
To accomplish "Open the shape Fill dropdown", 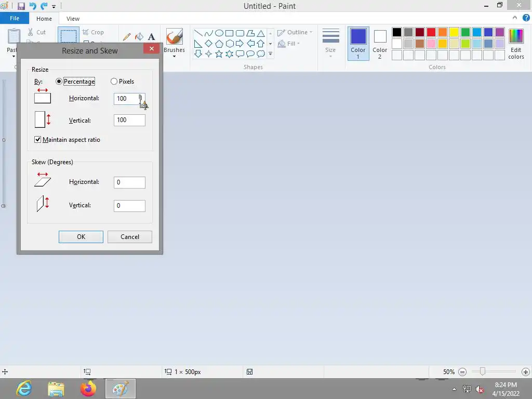I will point(289,44).
